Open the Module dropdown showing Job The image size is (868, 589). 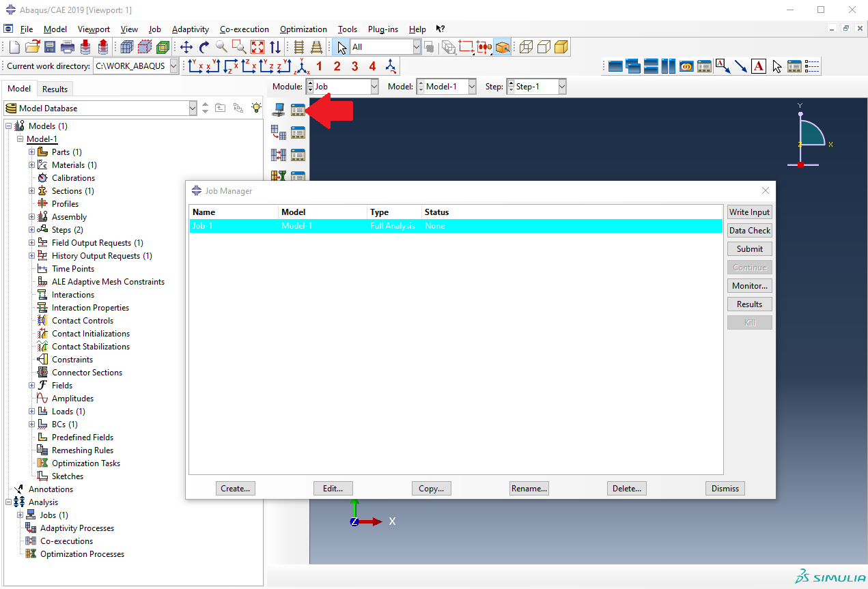[341, 87]
